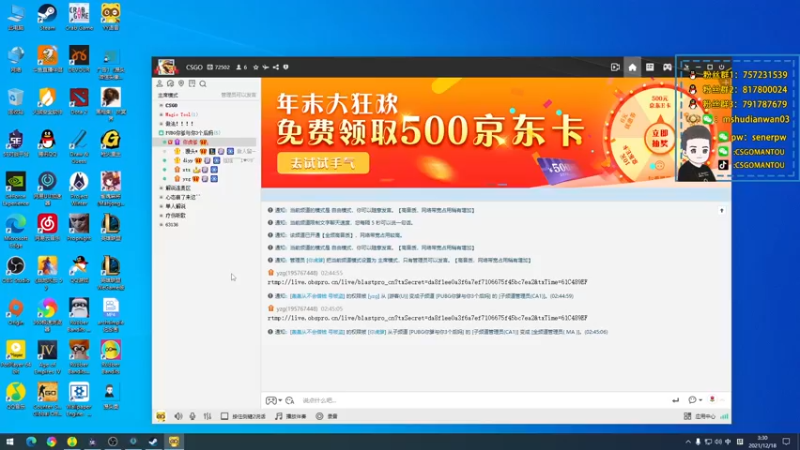Toggle the push-to-talk checkbox in the bottom bar
Screen dimensions: 800x450
(224, 416)
